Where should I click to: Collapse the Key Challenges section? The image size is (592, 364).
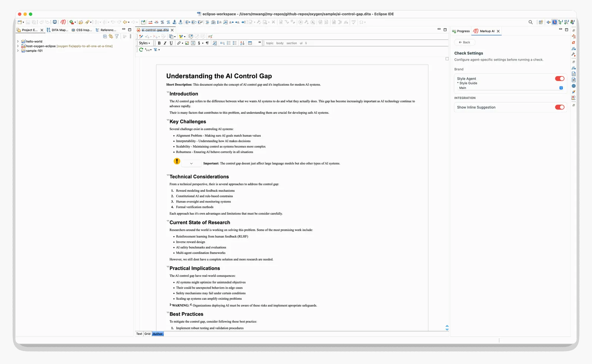click(168, 120)
